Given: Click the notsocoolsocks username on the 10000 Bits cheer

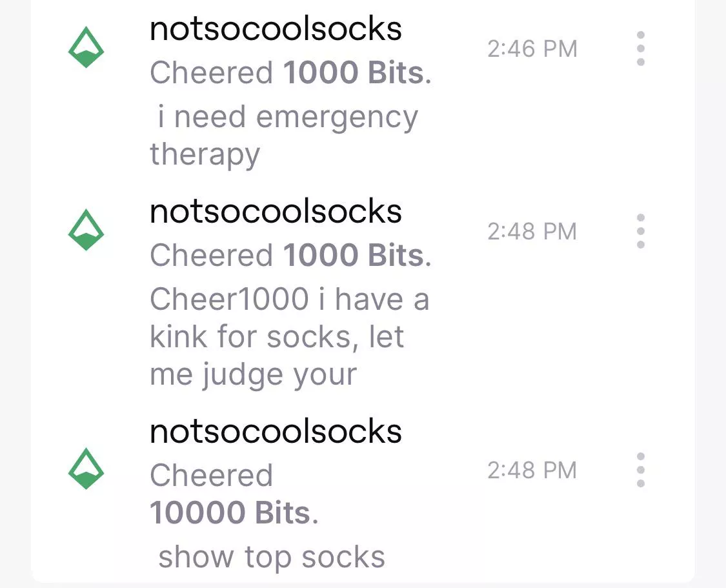Looking at the screenshot, I should pos(276,431).
